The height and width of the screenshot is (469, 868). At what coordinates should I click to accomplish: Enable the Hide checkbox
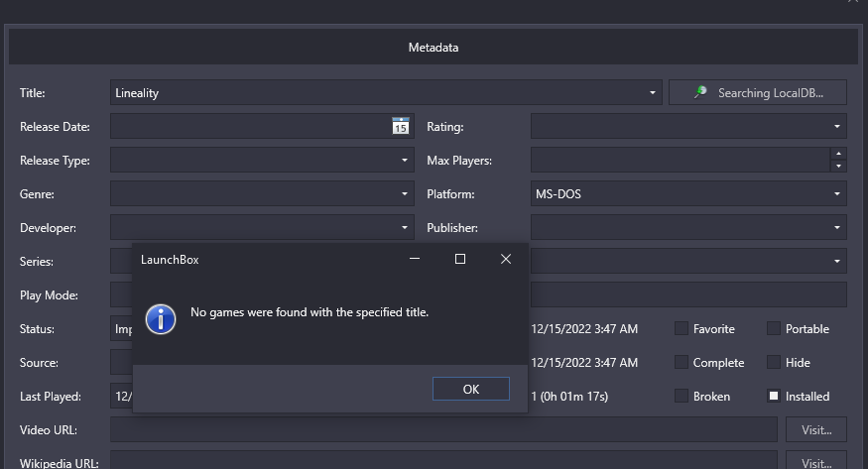(774, 362)
